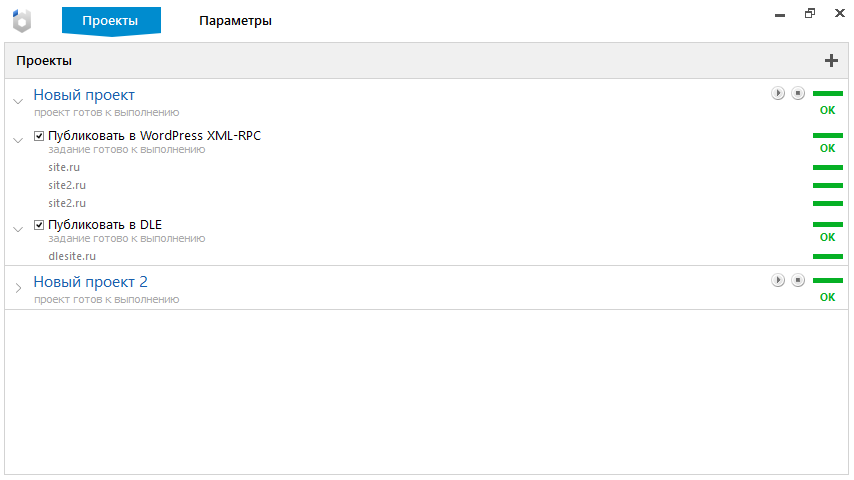The image size is (854, 480).
Task: Click the application logo icon
Action: pyautogui.click(x=22, y=21)
